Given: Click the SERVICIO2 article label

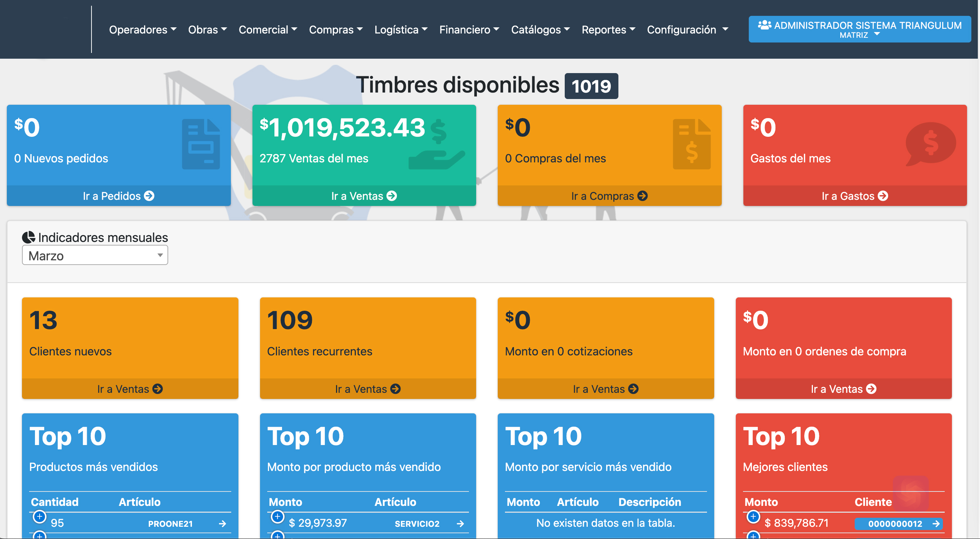Looking at the screenshot, I should (x=417, y=524).
